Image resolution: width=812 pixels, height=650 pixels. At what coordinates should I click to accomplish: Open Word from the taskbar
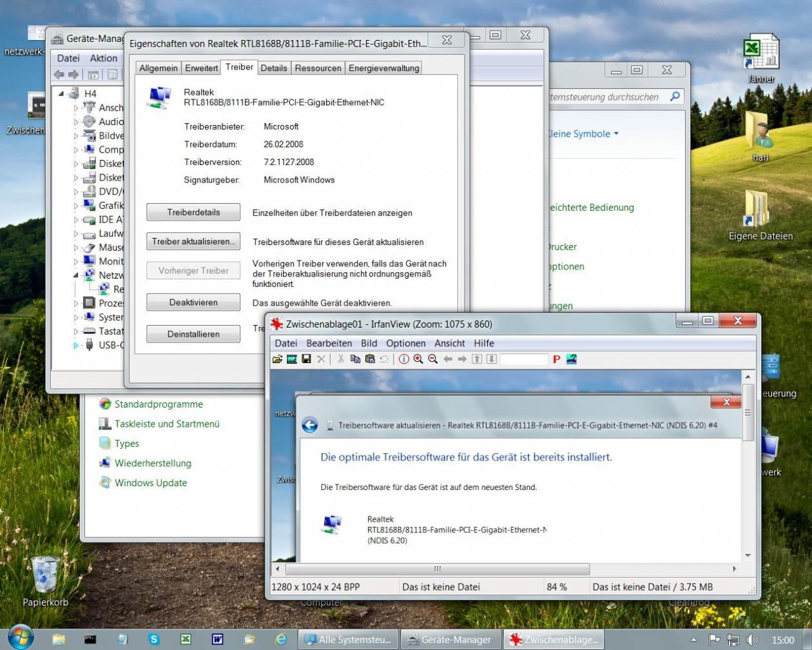pos(217,639)
